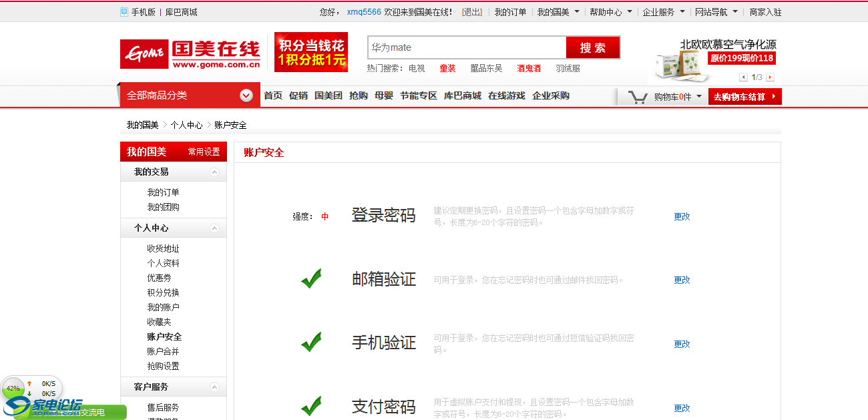
Task: Open the 促销 navigation tab
Action: coord(298,95)
